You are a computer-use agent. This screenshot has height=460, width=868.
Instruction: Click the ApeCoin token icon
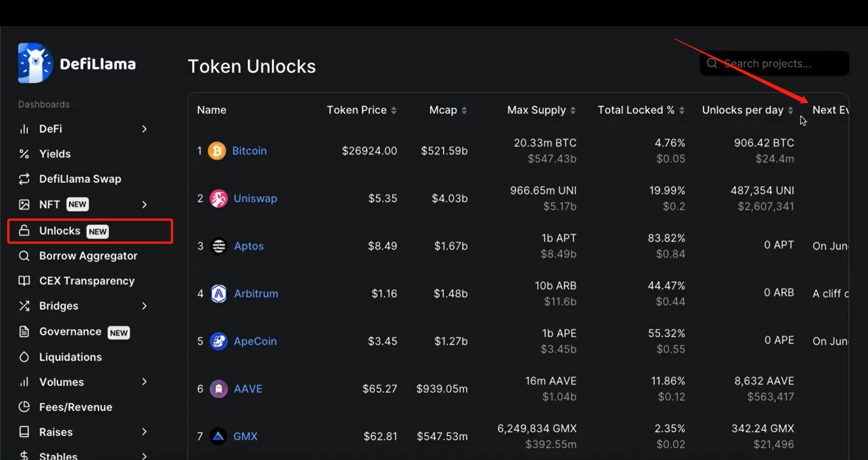(x=219, y=341)
